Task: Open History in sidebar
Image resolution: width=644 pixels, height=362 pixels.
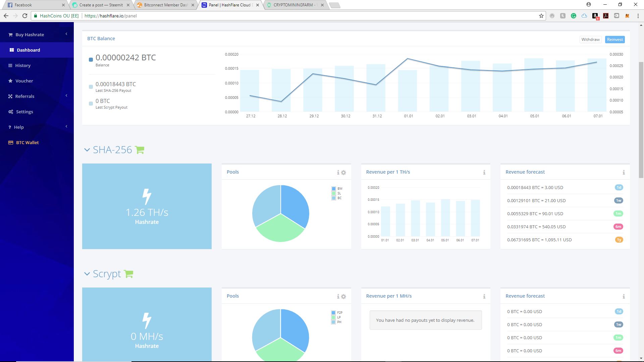Action: (x=37, y=65)
